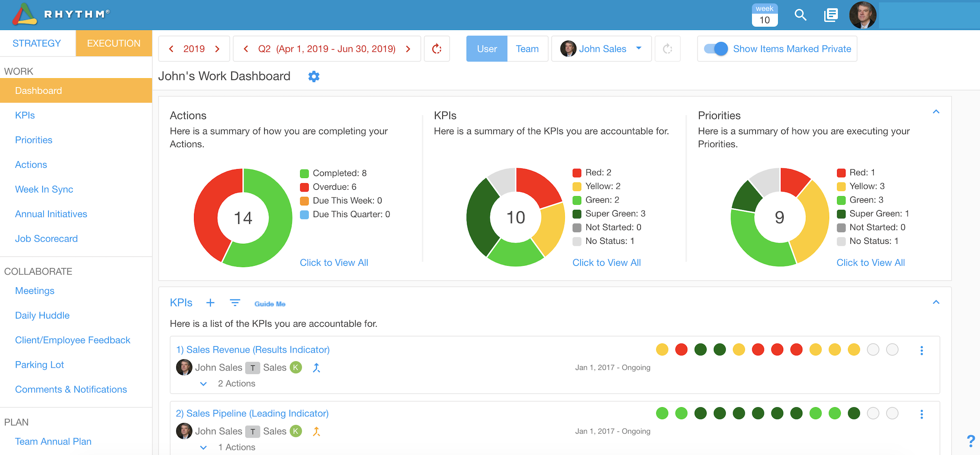Switch to the STRATEGY tab
Image resolution: width=980 pixels, height=455 pixels.
(x=37, y=43)
